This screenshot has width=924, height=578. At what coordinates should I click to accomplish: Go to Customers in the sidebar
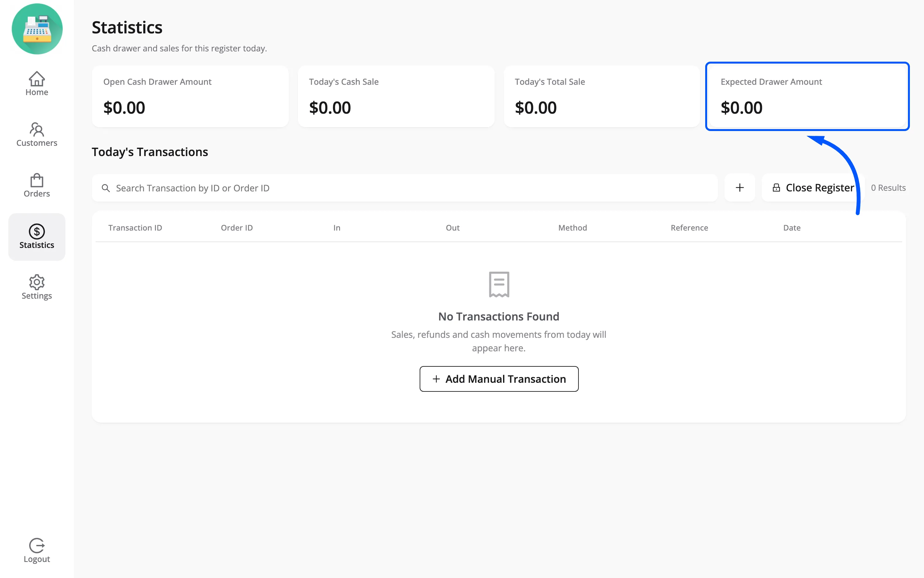click(x=37, y=135)
